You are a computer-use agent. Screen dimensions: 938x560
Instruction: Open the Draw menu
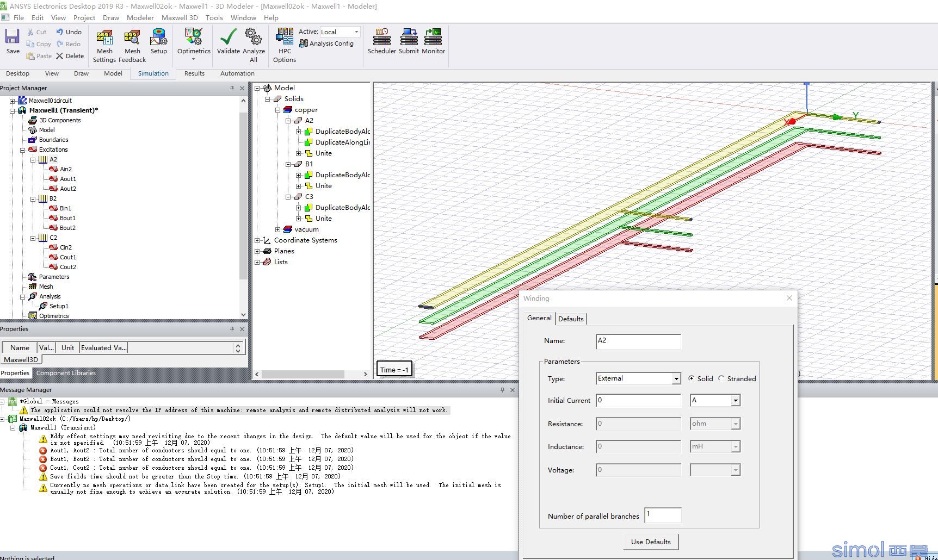(x=110, y=17)
